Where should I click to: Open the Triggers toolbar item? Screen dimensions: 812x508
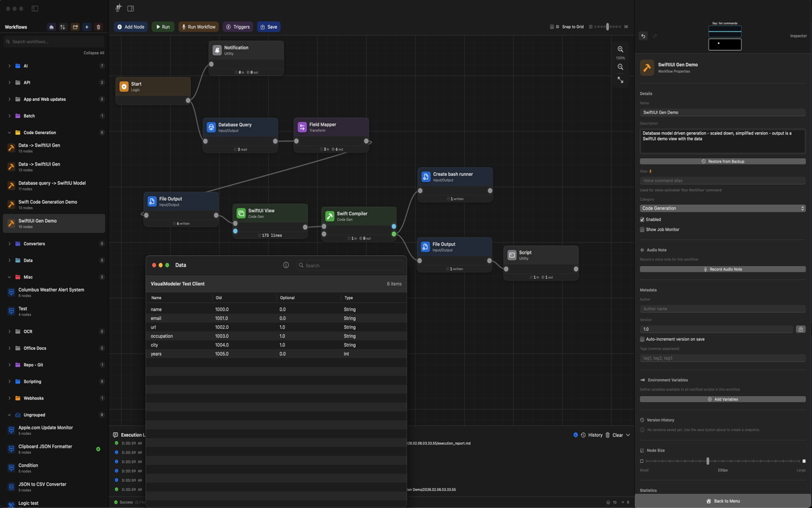click(x=238, y=27)
